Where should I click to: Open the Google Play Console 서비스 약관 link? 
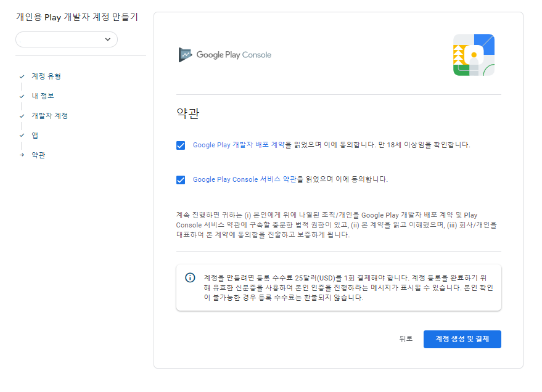tap(245, 179)
